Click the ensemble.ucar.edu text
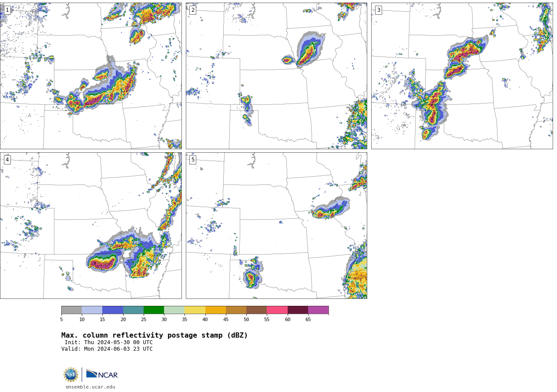557x392 pixels. pos(91,387)
